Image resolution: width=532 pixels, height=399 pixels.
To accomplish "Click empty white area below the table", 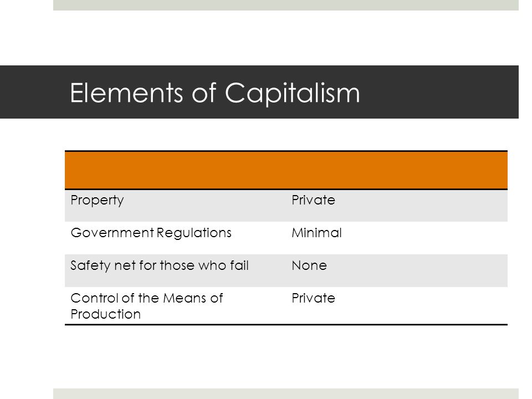I will point(286,356).
